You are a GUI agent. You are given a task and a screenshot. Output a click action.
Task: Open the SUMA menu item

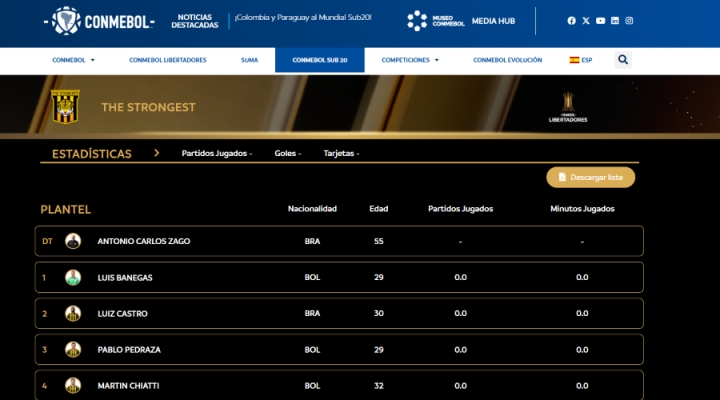[x=249, y=60]
